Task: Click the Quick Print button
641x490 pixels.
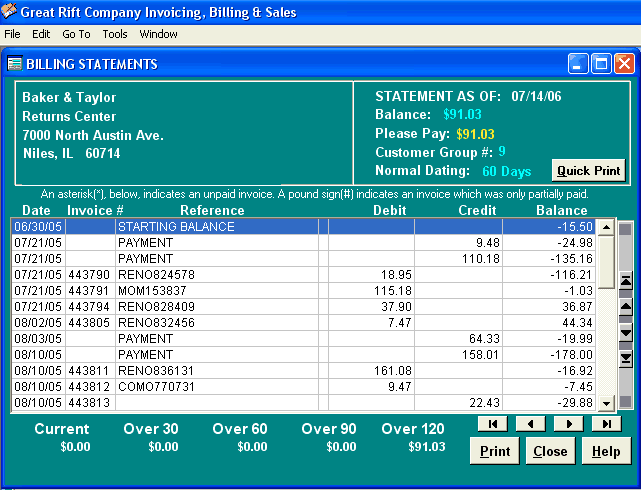Action: [588, 170]
